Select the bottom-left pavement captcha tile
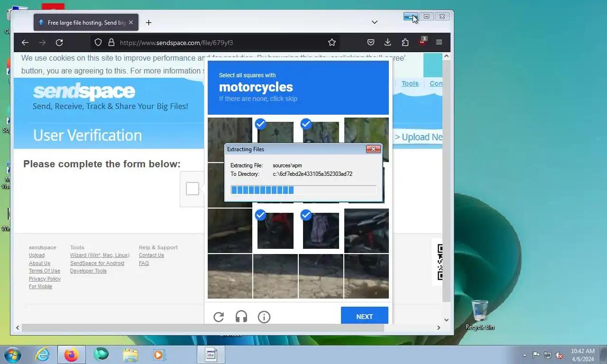Screen dimensions: 607x364 tap(230, 276)
